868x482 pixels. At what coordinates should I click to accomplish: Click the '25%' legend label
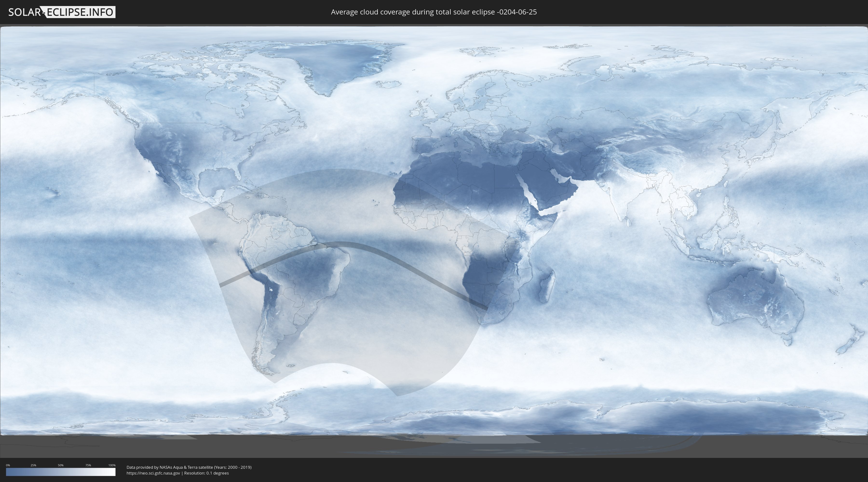[33, 465]
